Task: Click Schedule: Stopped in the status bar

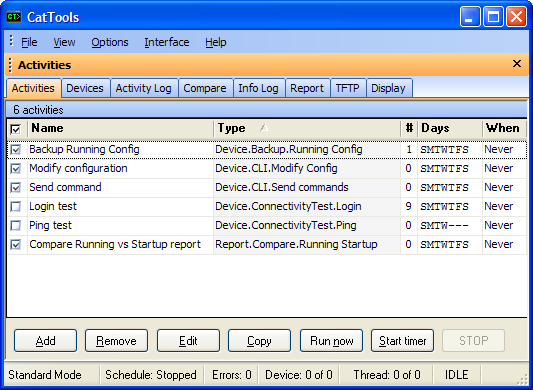Action: point(151,375)
